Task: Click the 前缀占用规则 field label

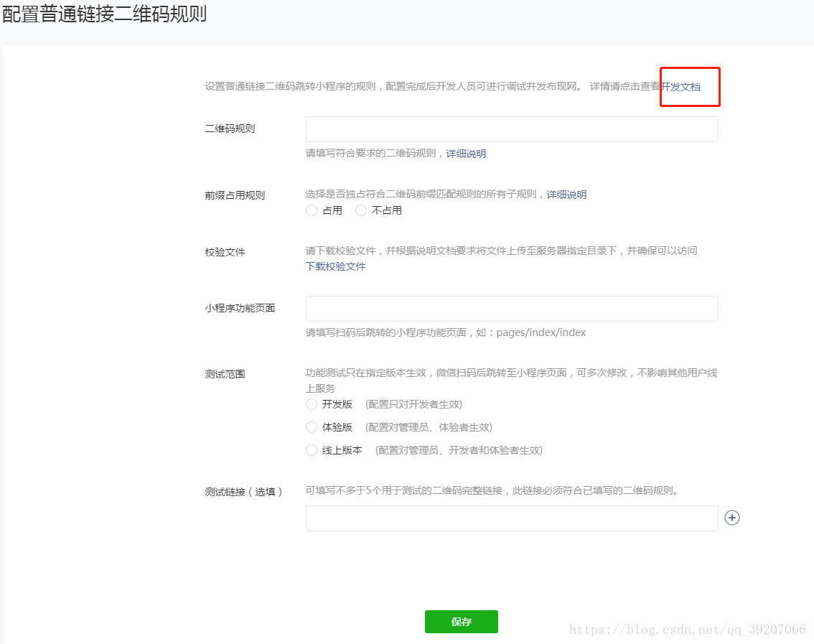Action: (x=235, y=195)
